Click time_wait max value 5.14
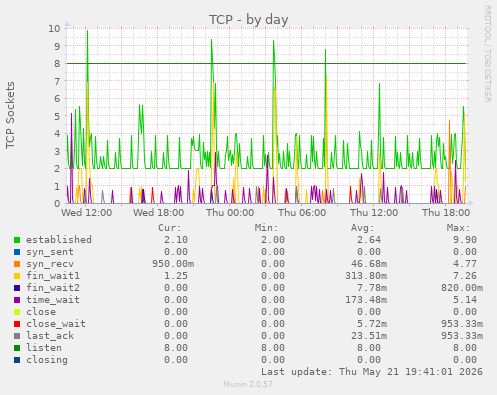 [465, 300]
